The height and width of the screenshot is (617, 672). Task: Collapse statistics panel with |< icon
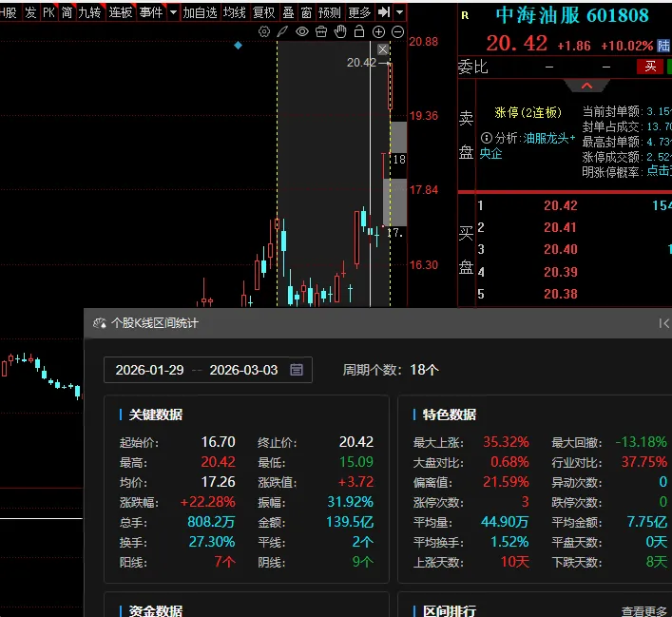(663, 323)
